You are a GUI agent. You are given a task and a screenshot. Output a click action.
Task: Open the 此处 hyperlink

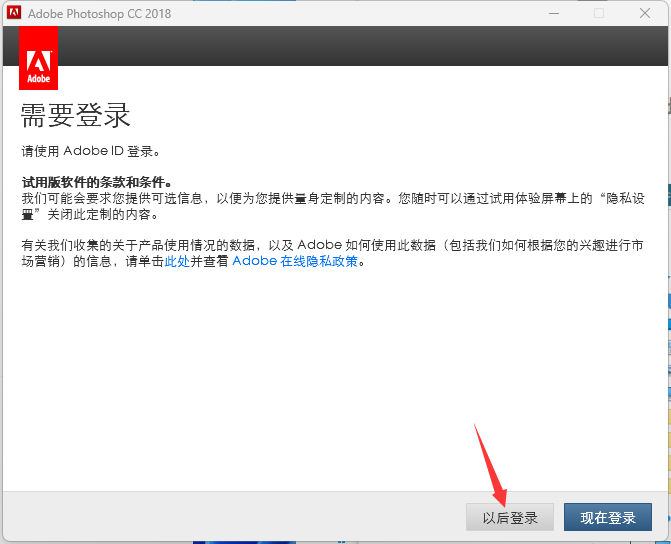177,261
